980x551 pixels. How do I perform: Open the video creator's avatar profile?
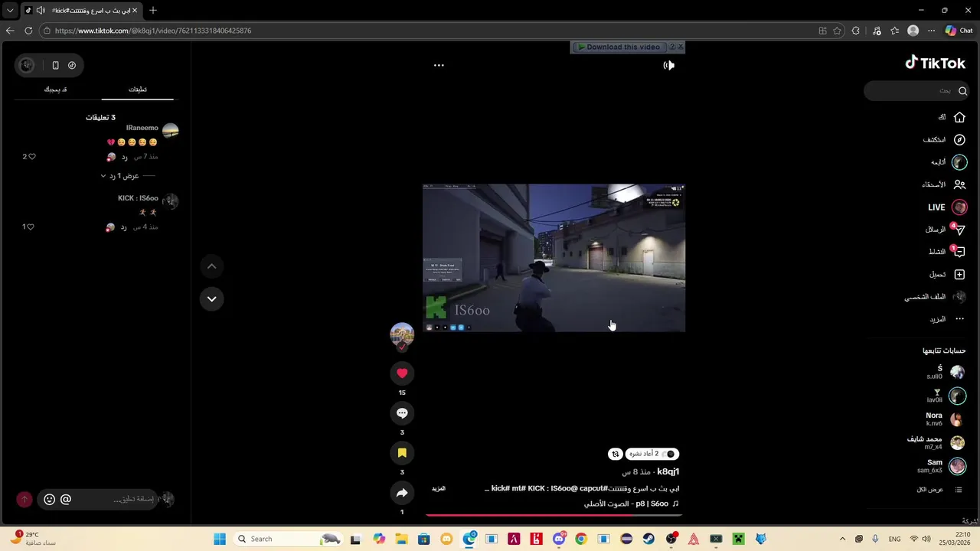(402, 334)
